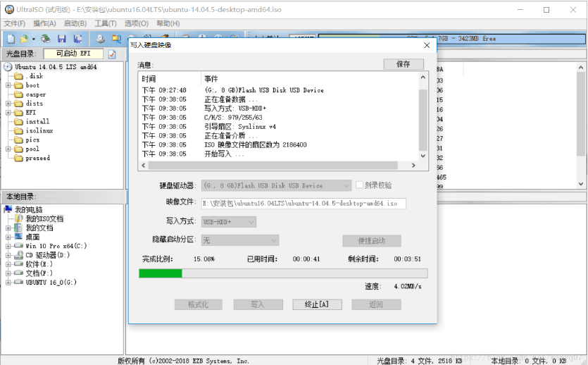Click the 格式化 format button
Screen dimensions: 588x365
199,304
